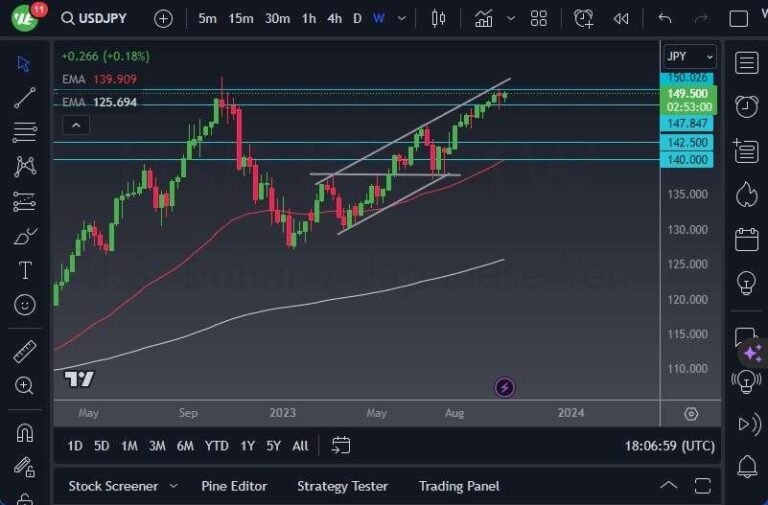Open the Stock Screener tab
The height and width of the screenshot is (505, 768).
coord(113,486)
